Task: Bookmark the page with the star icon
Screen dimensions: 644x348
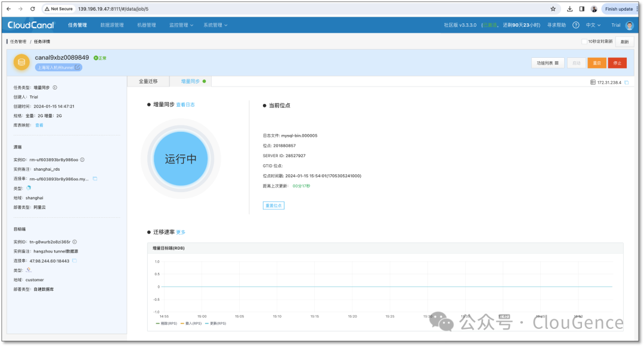Action: [x=553, y=8]
